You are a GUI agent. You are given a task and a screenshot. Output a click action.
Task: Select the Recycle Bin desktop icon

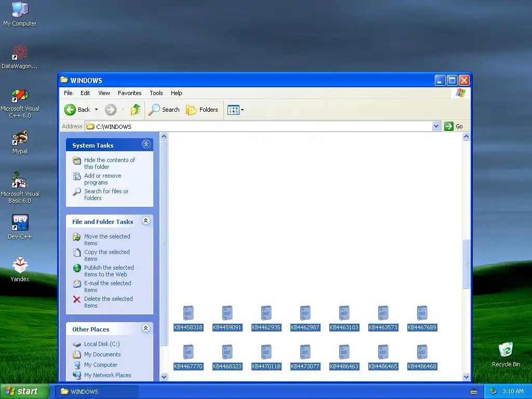506,355
